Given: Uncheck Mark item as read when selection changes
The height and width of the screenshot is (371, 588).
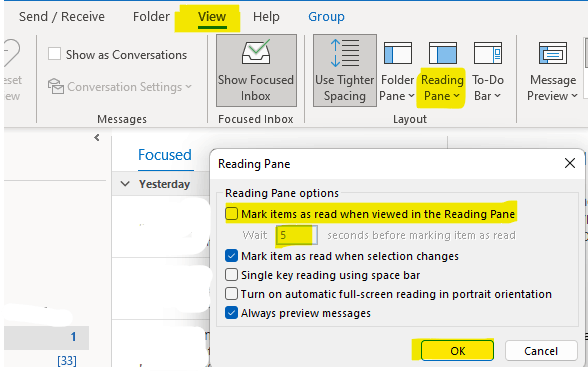Looking at the screenshot, I should tap(231, 256).
